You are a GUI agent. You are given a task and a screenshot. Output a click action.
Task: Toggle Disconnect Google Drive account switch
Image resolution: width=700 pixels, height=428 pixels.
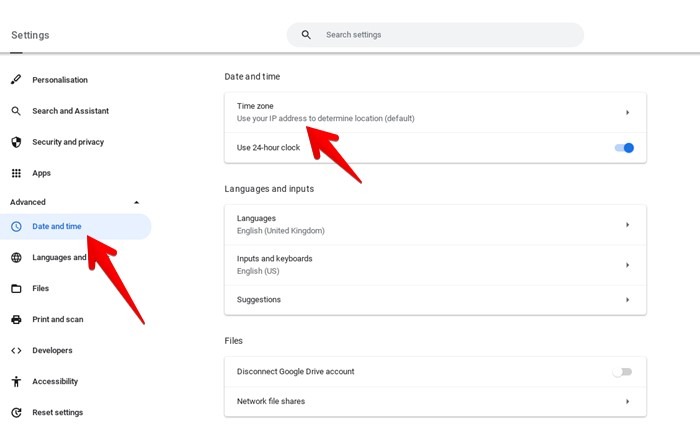(x=622, y=371)
